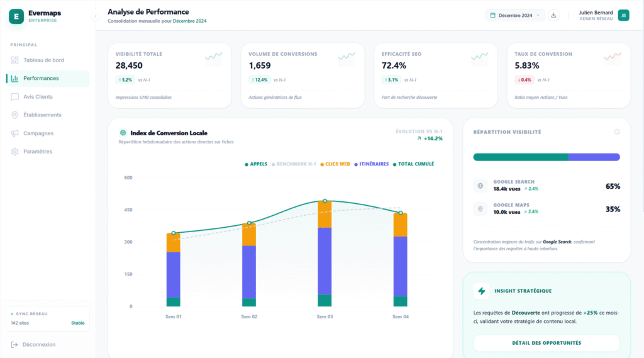The height and width of the screenshot is (358, 644).
Task: Click the lightning bolt Insight Stratégique icon
Action: click(x=482, y=291)
